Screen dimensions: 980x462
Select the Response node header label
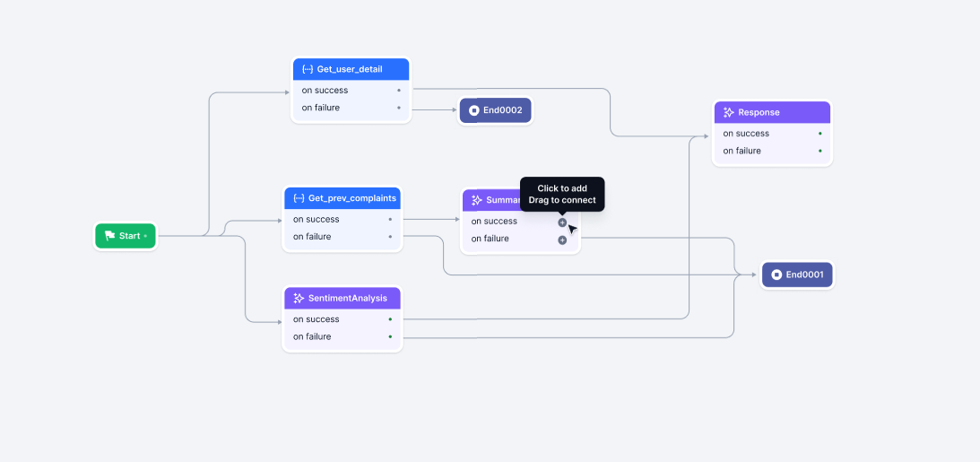point(759,112)
